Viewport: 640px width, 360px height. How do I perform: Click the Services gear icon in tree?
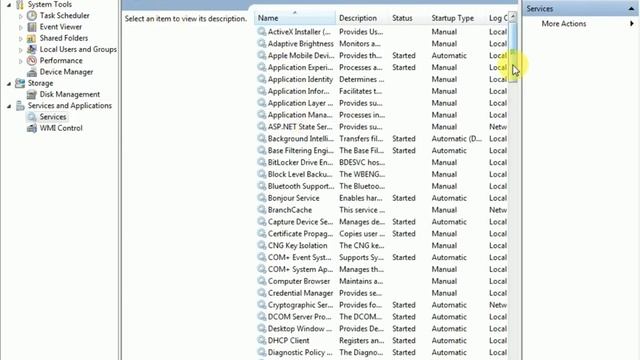(x=32, y=117)
